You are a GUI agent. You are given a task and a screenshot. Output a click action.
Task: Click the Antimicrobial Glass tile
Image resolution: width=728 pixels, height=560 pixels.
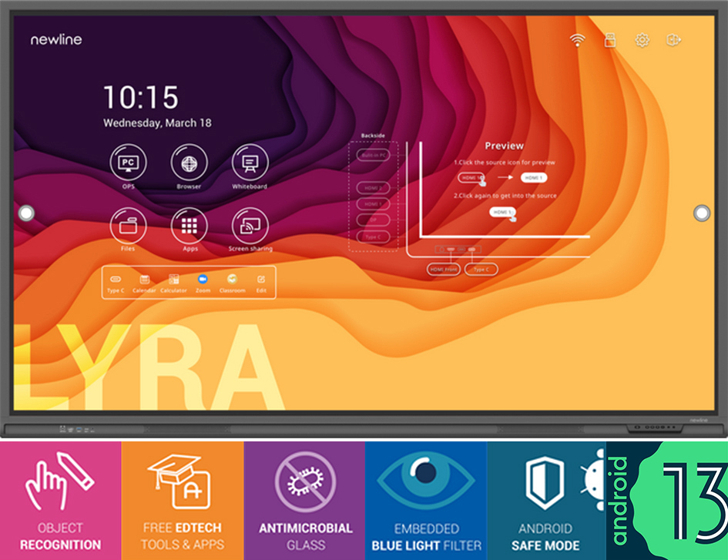click(304, 501)
